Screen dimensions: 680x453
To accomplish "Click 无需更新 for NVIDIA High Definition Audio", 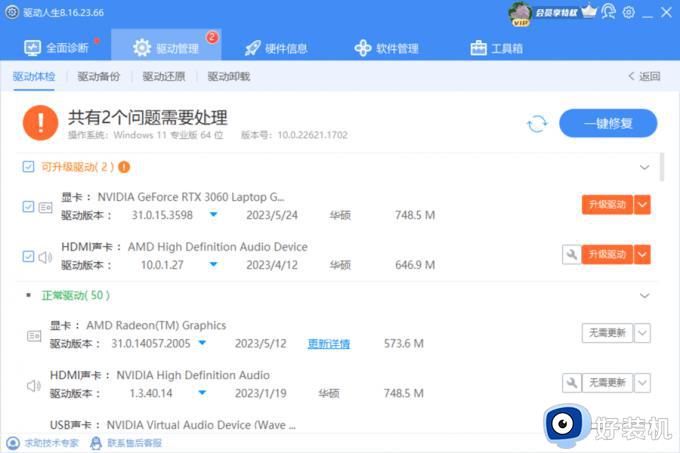I will pos(607,383).
